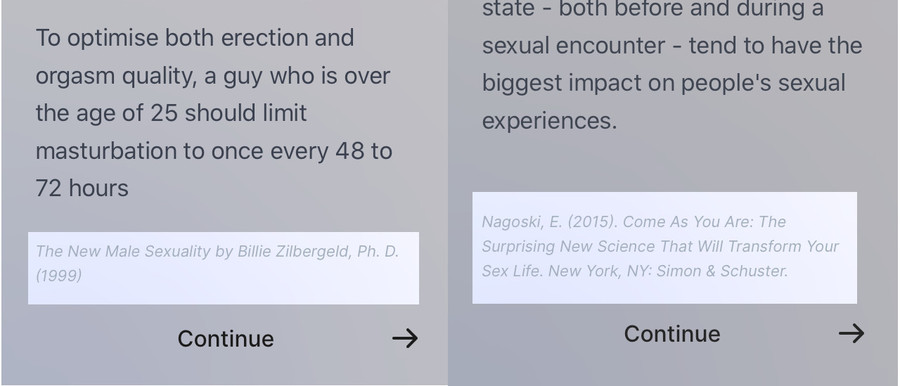Screen dimensions: 900x386
Task: Click "Billie Zilbergeld, Ph. D." author name
Action: (x=318, y=252)
